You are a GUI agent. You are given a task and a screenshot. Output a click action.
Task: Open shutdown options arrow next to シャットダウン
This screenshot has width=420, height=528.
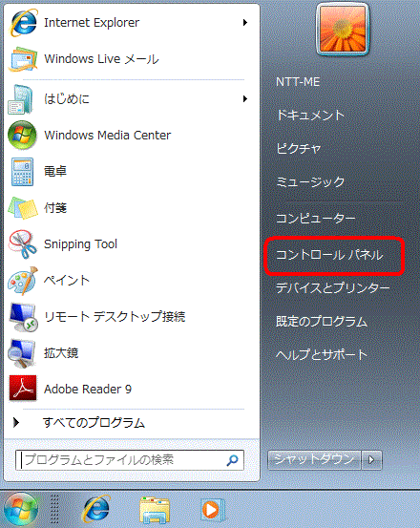(371, 459)
